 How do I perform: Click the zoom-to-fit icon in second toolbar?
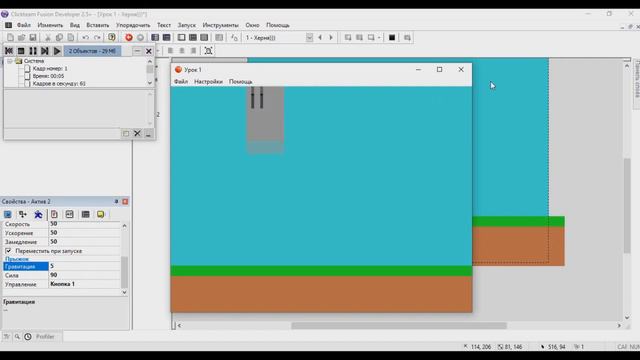(208, 51)
